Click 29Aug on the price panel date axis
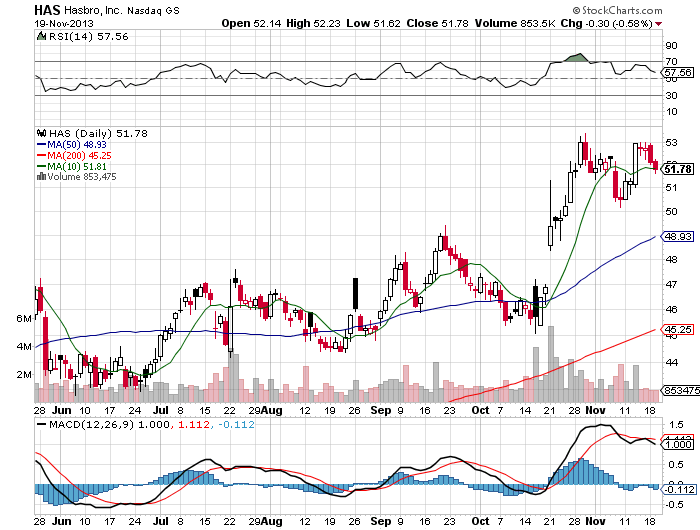700x530 pixels. [265, 410]
